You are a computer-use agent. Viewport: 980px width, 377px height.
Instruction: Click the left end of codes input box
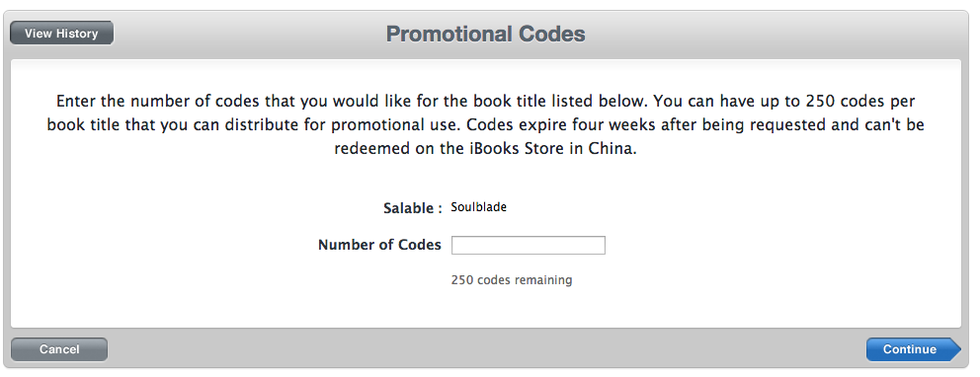(457, 246)
